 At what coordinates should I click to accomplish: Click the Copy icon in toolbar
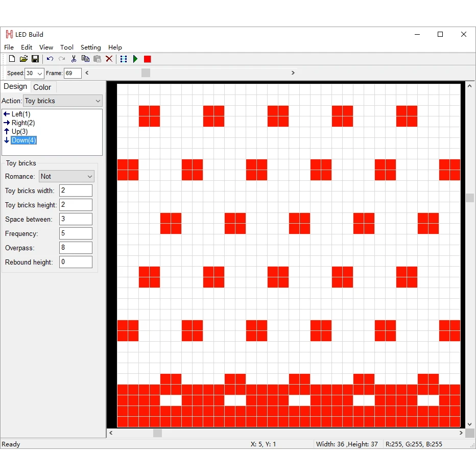point(85,59)
